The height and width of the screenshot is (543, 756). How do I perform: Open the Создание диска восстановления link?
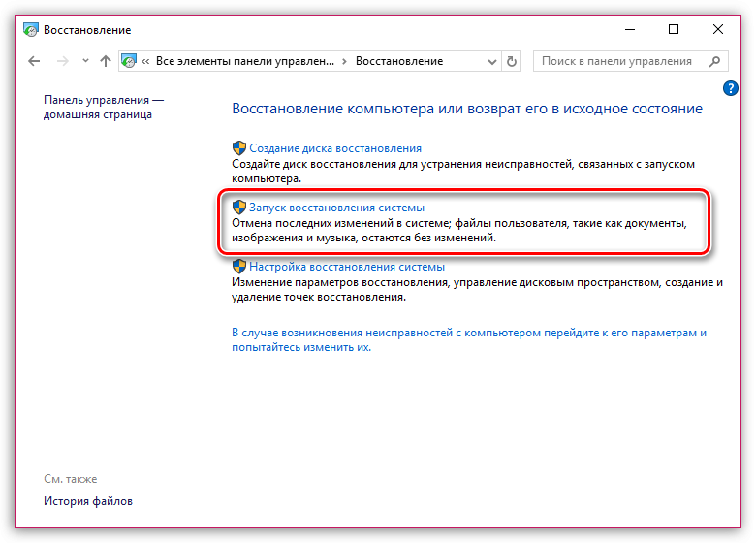(335, 148)
